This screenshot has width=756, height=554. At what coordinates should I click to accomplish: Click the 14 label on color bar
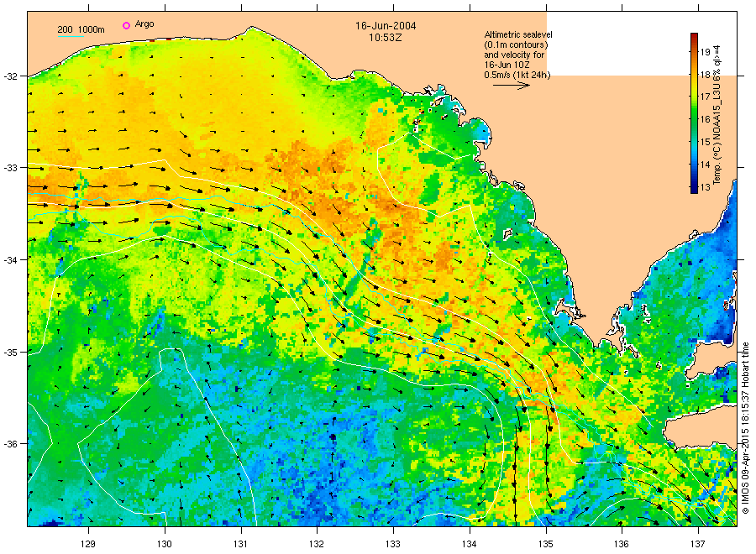pyautogui.click(x=705, y=165)
